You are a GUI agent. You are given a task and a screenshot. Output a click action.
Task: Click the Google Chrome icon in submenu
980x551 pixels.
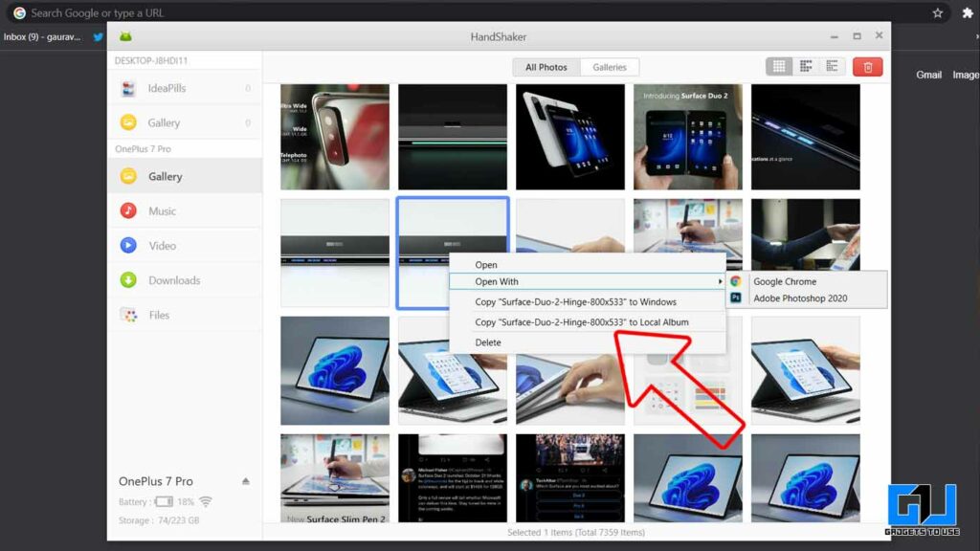click(x=736, y=282)
